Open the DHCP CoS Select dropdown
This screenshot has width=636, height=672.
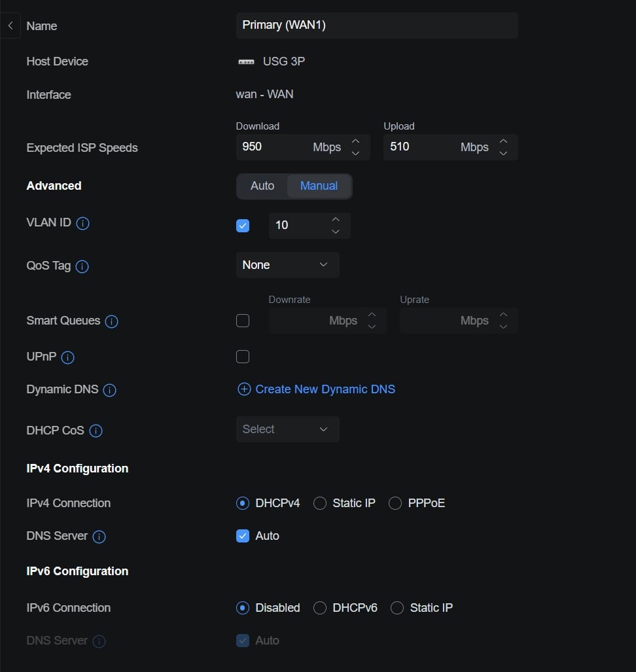point(287,429)
